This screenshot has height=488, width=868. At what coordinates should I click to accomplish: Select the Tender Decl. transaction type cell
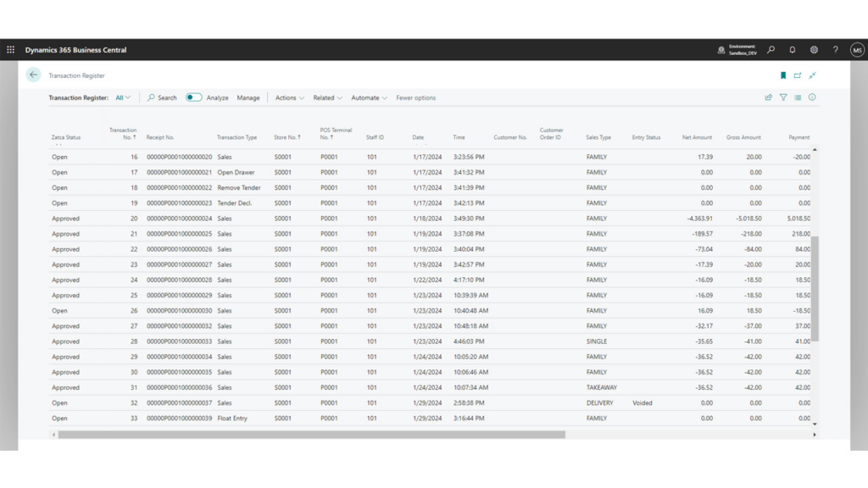[x=234, y=203]
